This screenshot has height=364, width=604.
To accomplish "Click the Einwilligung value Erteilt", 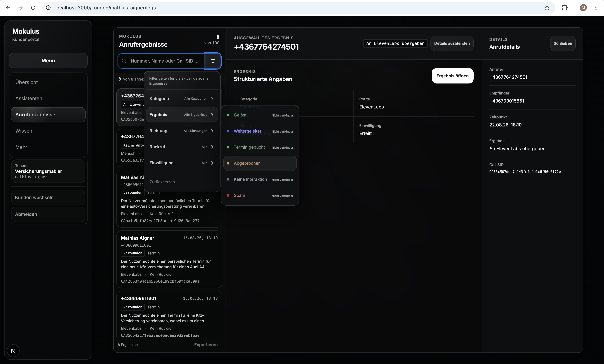I will click(x=365, y=133).
